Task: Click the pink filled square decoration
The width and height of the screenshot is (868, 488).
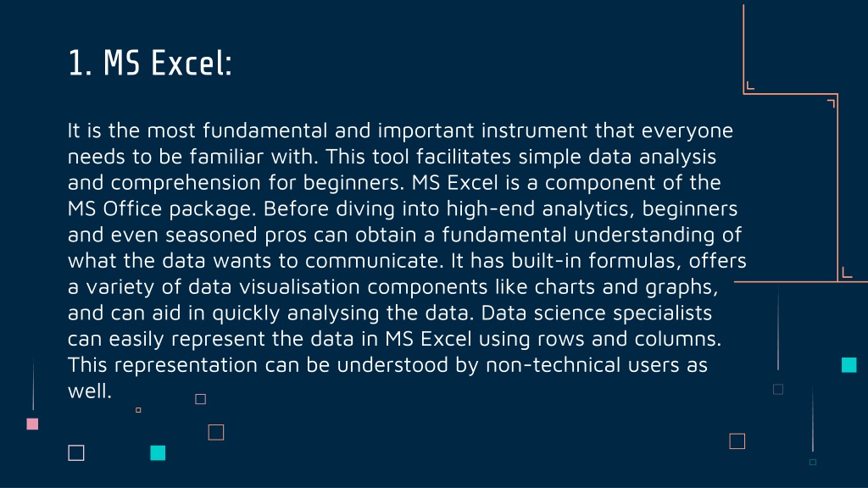Action: click(33, 424)
